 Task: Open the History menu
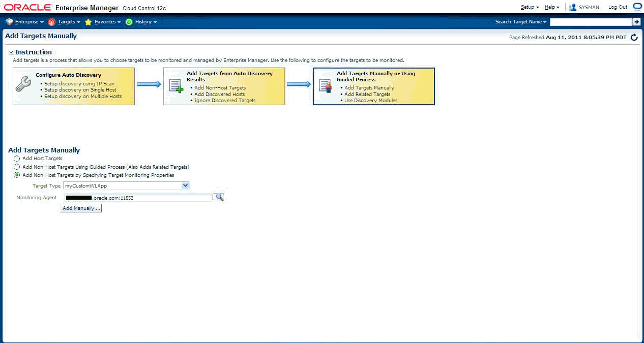click(145, 22)
